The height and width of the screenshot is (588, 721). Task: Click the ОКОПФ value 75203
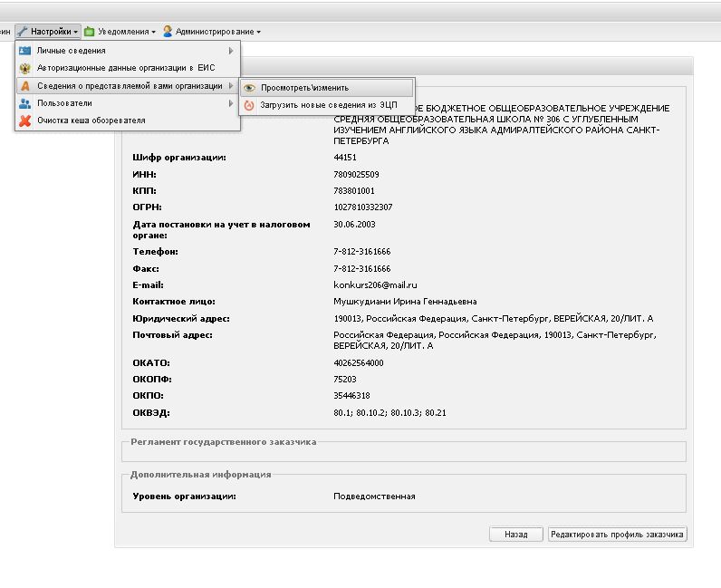click(345, 379)
